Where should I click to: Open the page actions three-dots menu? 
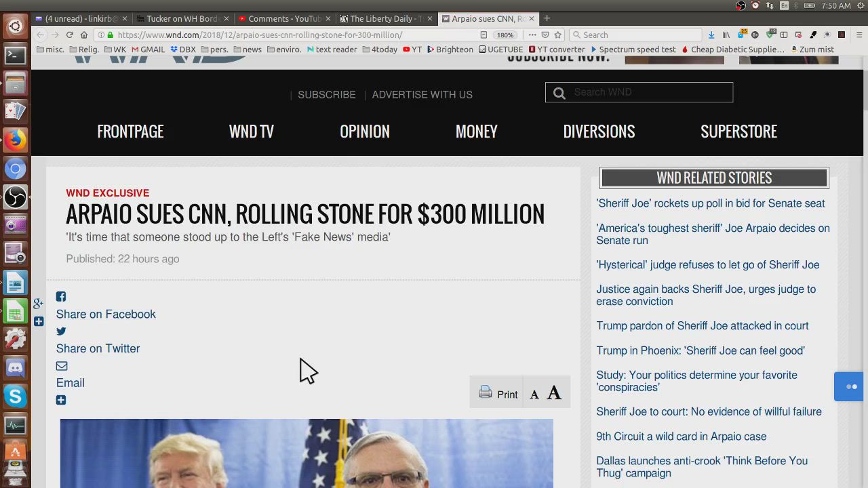tap(532, 35)
